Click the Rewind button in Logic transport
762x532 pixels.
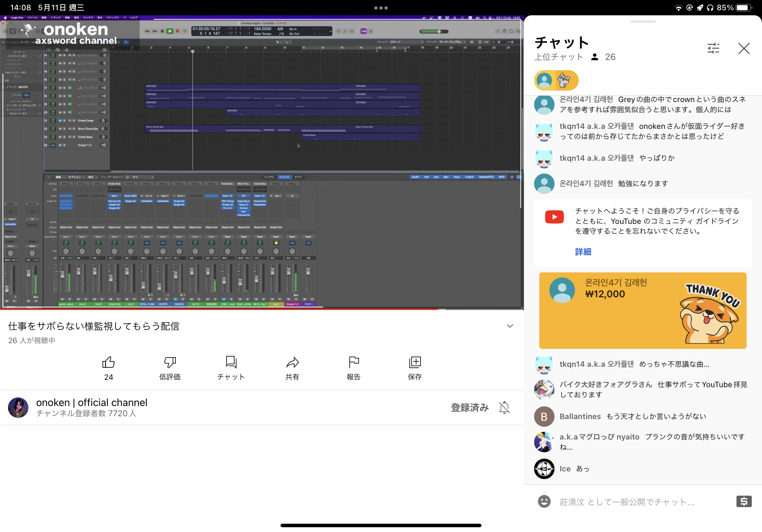pyautogui.click(x=147, y=31)
